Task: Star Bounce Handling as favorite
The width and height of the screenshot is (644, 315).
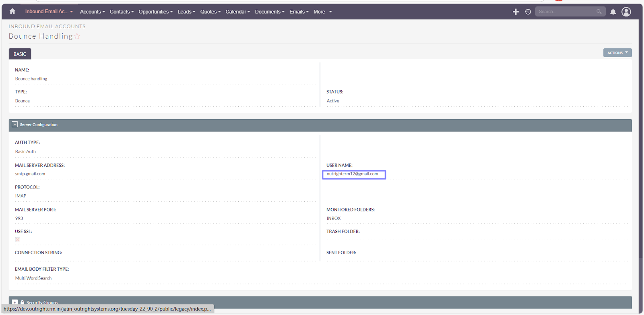Action: click(77, 37)
